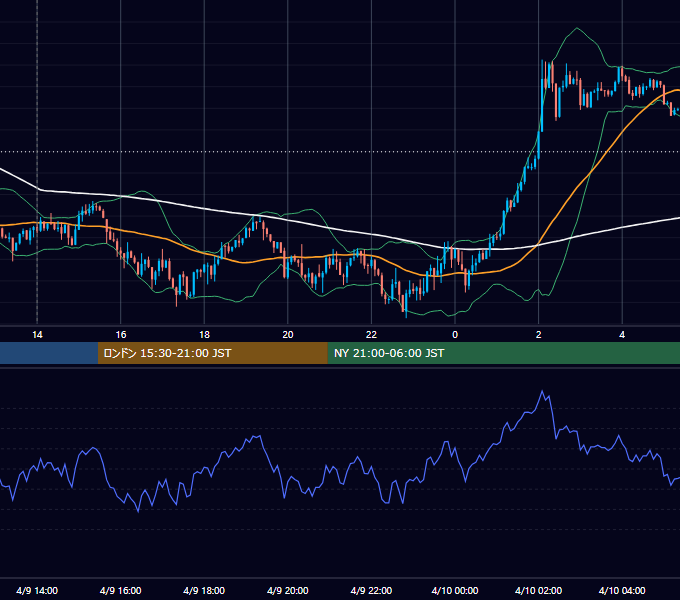Click the 4/10 00:00 time label

click(455, 590)
